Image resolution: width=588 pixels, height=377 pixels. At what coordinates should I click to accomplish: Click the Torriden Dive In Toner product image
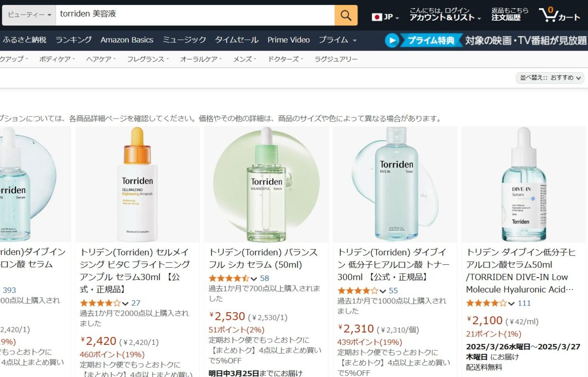(x=395, y=184)
